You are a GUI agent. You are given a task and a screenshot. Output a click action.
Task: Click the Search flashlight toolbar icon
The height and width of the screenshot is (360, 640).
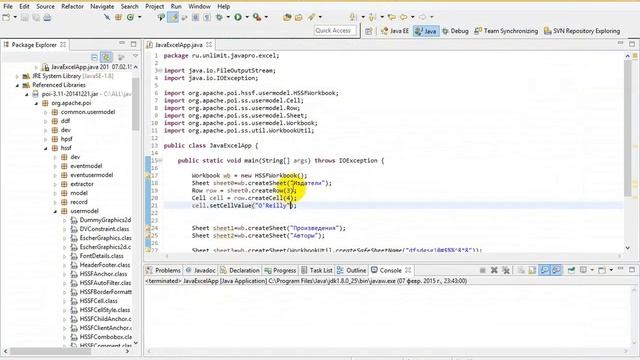[x=311, y=17]
